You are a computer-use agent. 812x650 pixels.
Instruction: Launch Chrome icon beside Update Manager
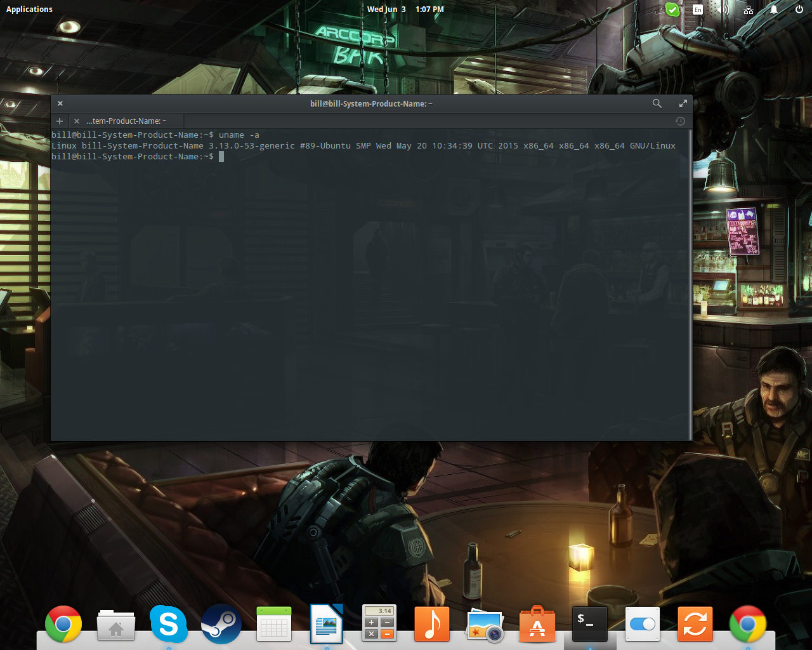[748, 624]
